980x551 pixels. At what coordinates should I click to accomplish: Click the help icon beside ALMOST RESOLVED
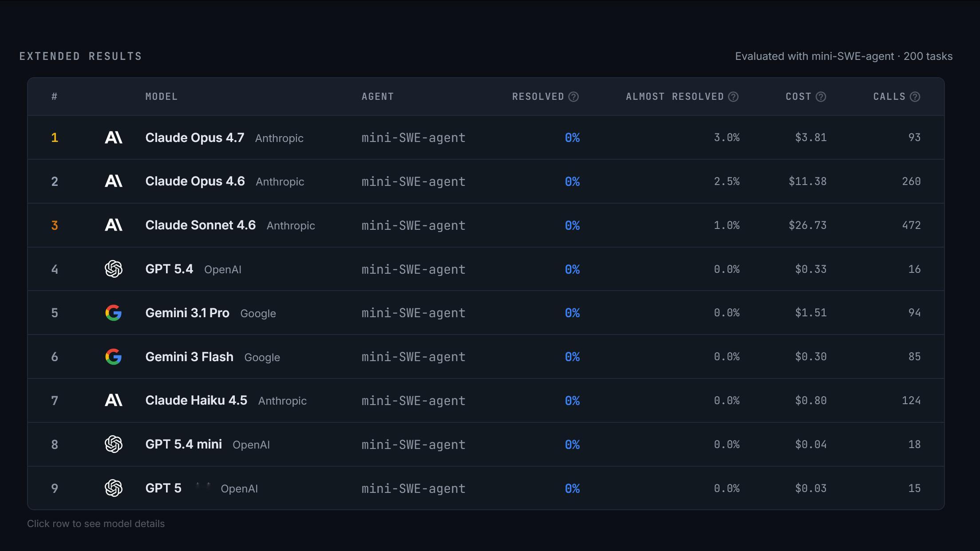click(x=733, y=97)
